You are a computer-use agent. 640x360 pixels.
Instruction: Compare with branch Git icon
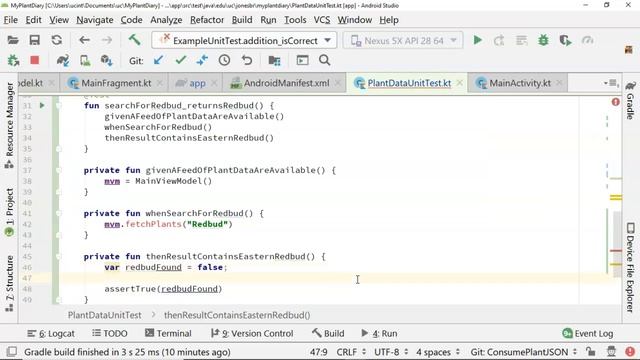(202, 60)
